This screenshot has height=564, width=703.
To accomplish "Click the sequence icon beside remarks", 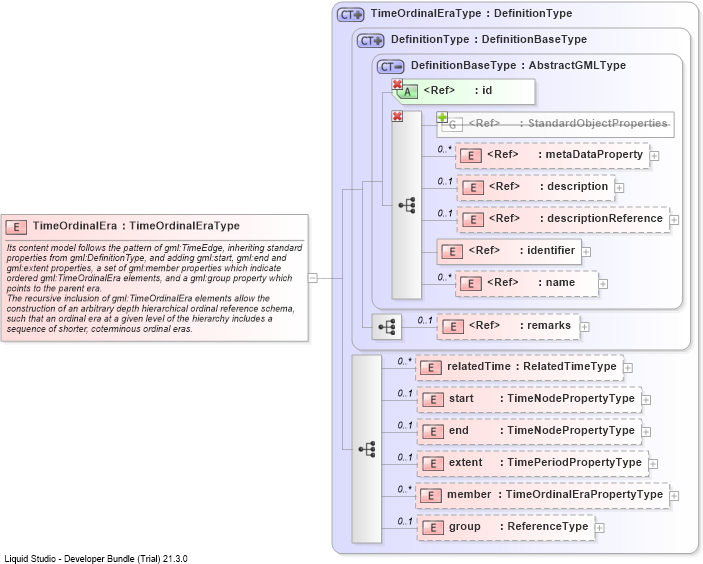I will tap(387, 327).
